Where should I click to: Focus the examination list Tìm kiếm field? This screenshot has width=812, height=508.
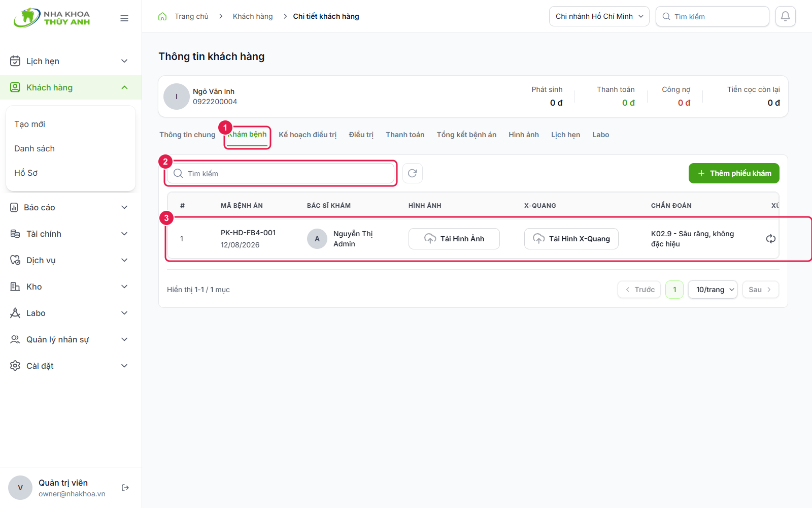pyautogui.click(x=281, y=173)
